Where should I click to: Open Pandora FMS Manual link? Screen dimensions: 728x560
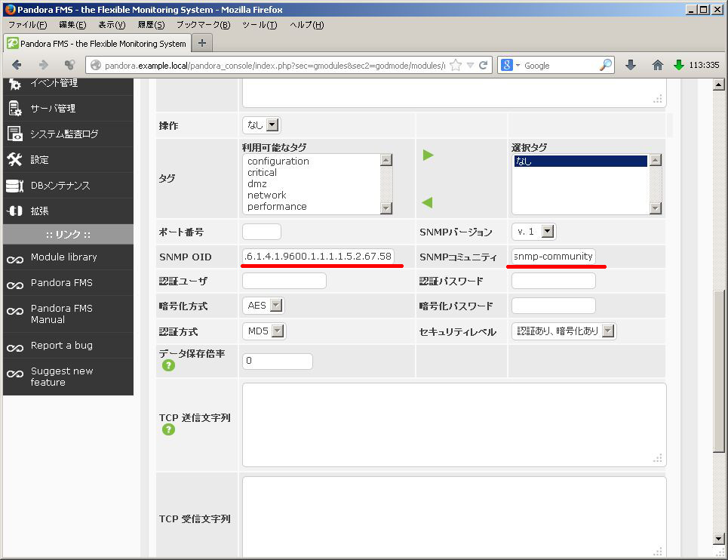61,314
